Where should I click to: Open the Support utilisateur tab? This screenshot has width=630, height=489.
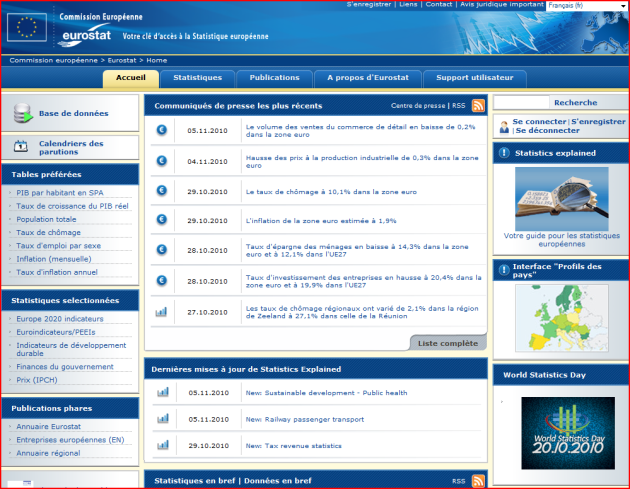tap(475, 78)
